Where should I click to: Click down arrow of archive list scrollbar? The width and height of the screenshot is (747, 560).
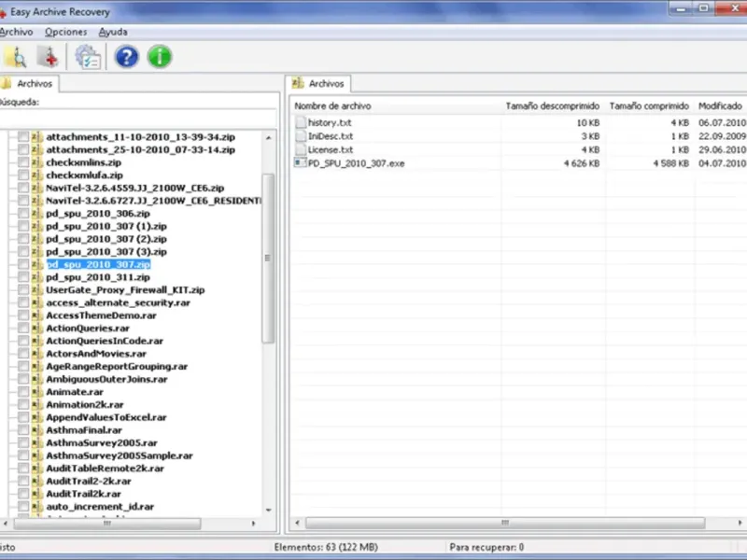point(269,510)
